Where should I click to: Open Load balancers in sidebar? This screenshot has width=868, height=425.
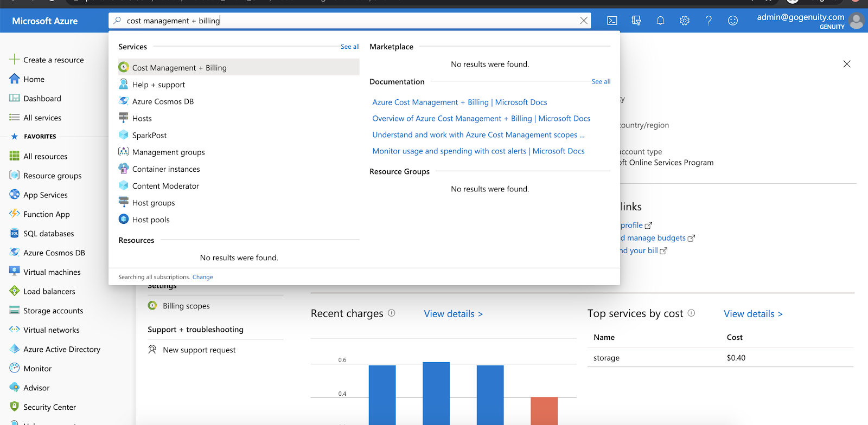[49, 291]
